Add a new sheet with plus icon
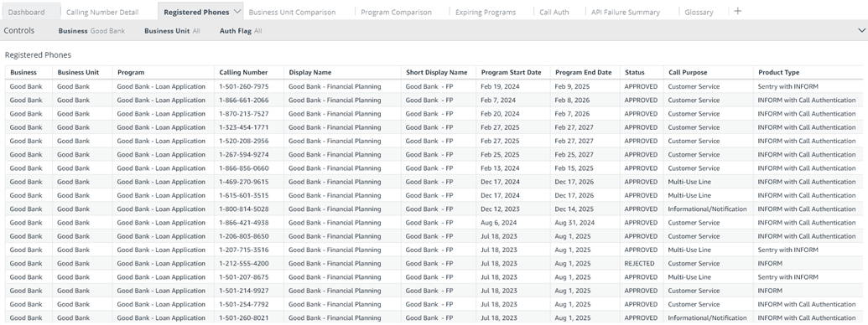 tap(737, 11)
